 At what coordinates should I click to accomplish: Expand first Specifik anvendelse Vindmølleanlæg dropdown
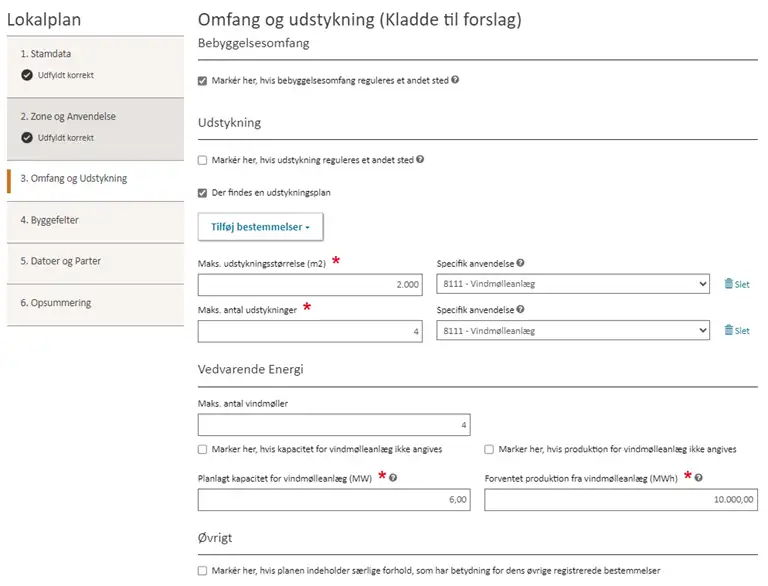pos(573,284)
